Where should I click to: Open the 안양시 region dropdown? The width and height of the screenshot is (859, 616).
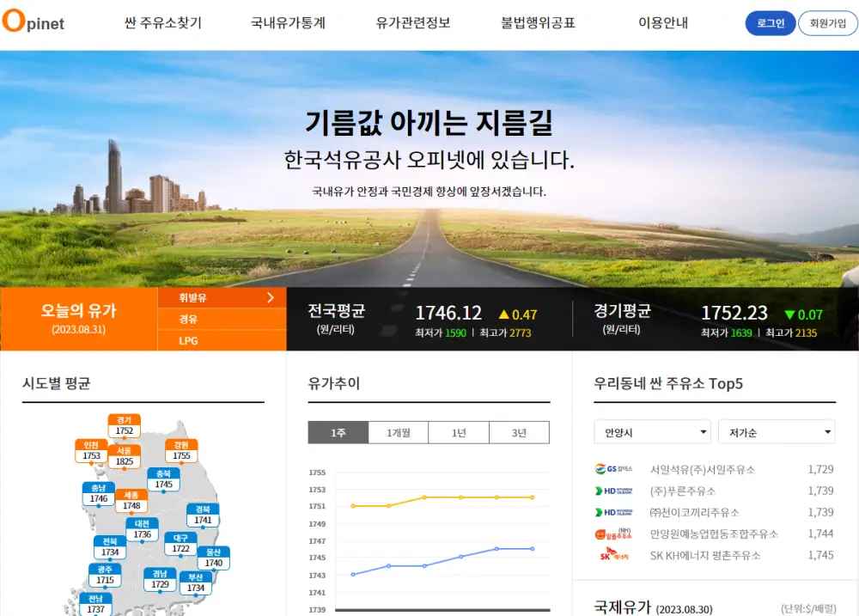pos(651,431)
